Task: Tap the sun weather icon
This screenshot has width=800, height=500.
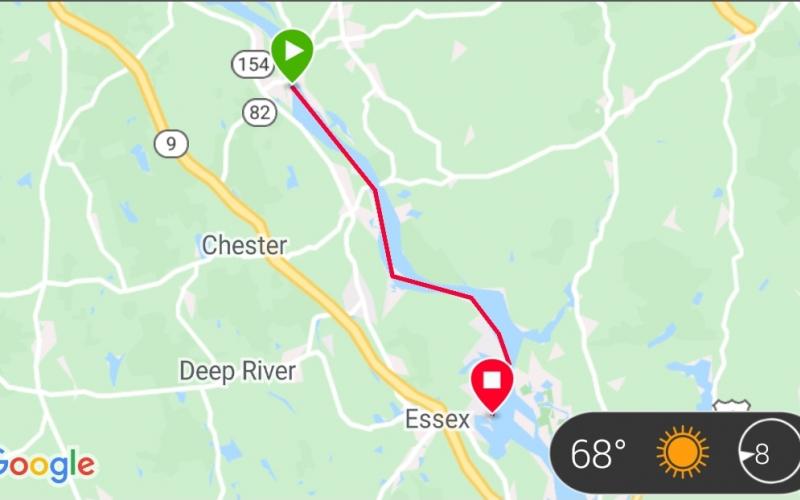Action: point(682,453)
